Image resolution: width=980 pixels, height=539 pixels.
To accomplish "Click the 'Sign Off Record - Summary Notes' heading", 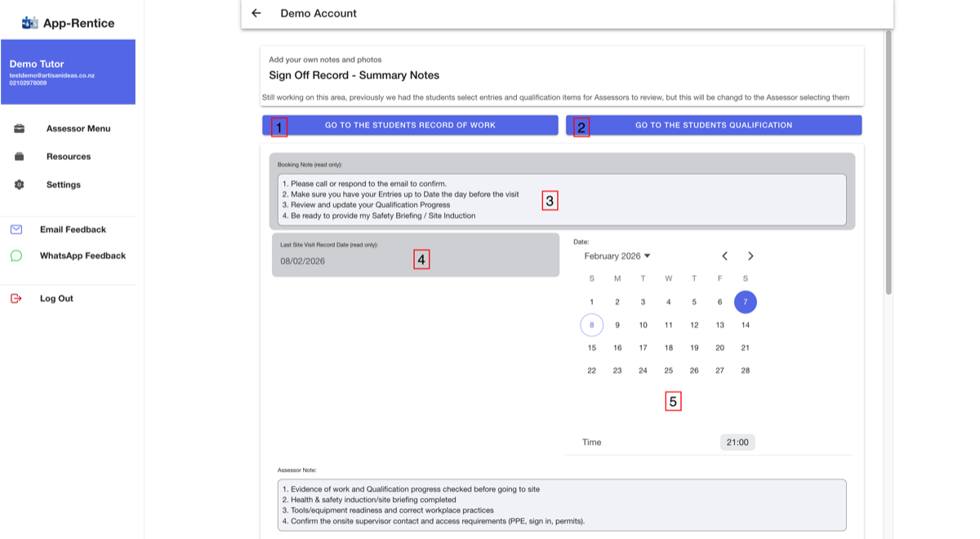I will (354, 75).
